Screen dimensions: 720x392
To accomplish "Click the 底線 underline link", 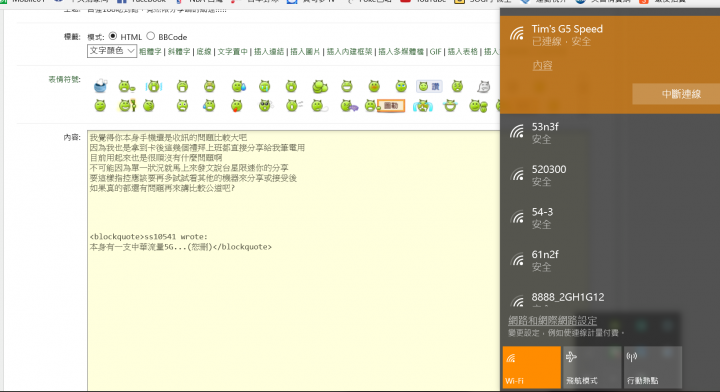I will tap(204, 52).
